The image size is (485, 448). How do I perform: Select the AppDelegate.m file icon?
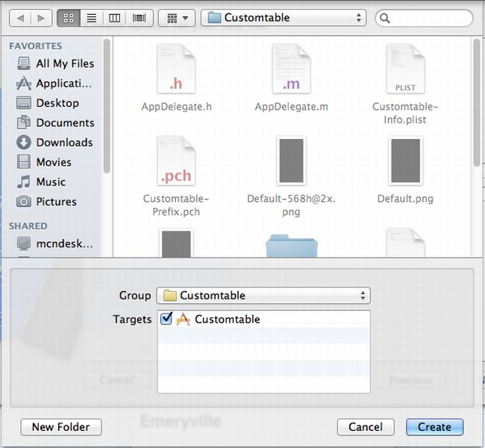click(291, 69)
